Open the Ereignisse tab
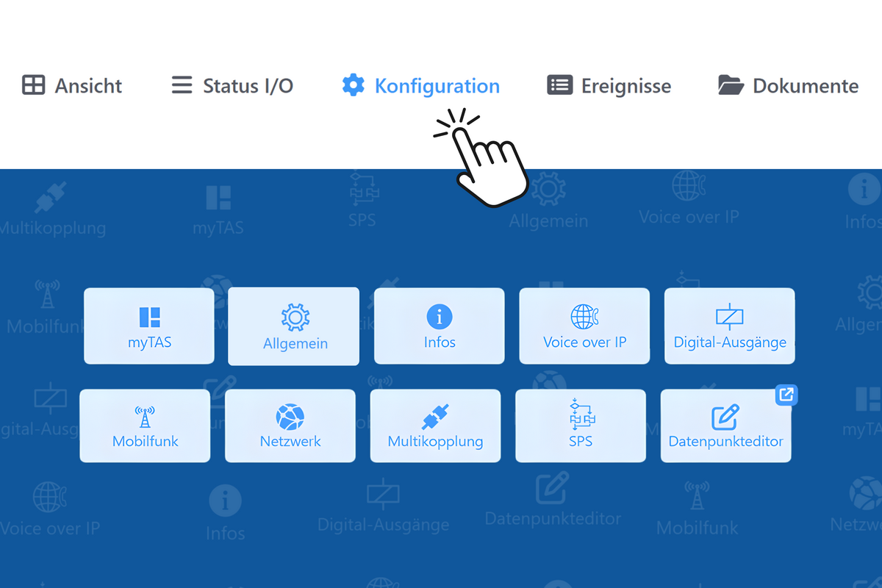Screen dimensions: 882x588 pyautogui.click(x=625, y=86)
